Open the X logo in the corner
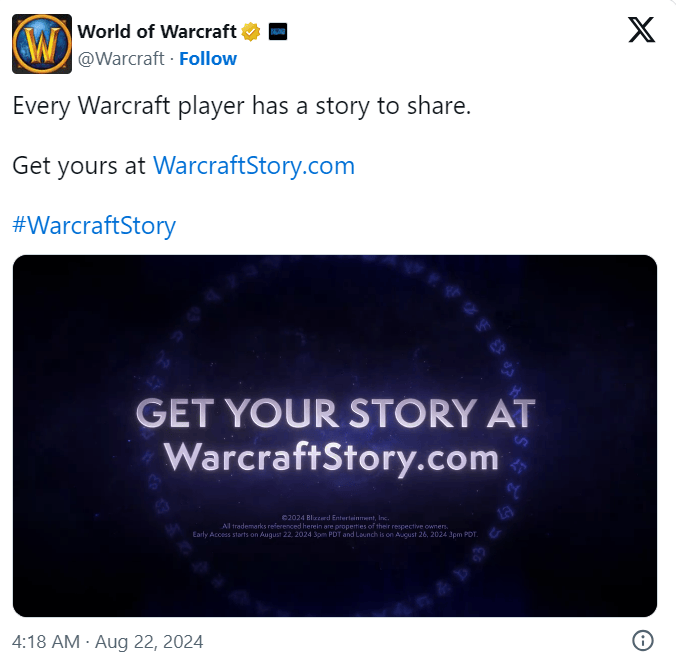 click(642, 30)
